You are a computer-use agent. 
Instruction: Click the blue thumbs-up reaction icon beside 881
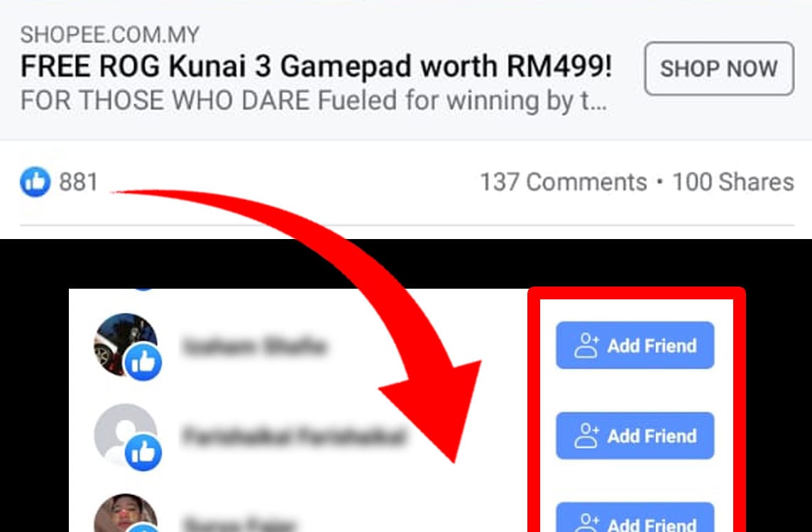[x=35, y=182]
